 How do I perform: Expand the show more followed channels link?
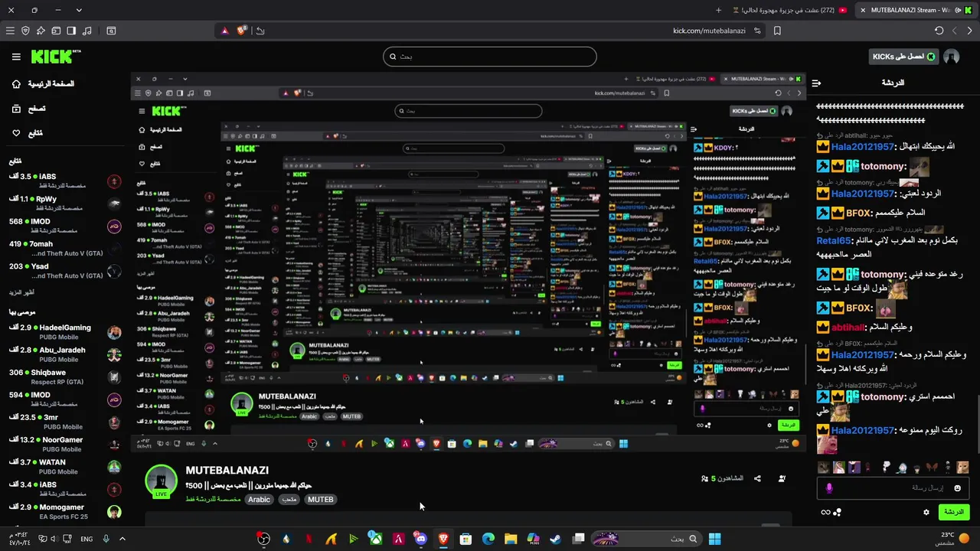[x=21, y=292]
